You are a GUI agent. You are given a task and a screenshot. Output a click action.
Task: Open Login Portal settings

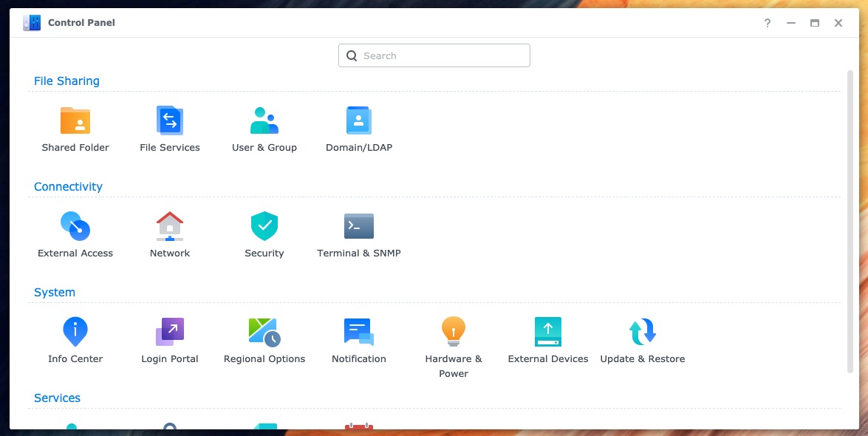click(170, 332)
